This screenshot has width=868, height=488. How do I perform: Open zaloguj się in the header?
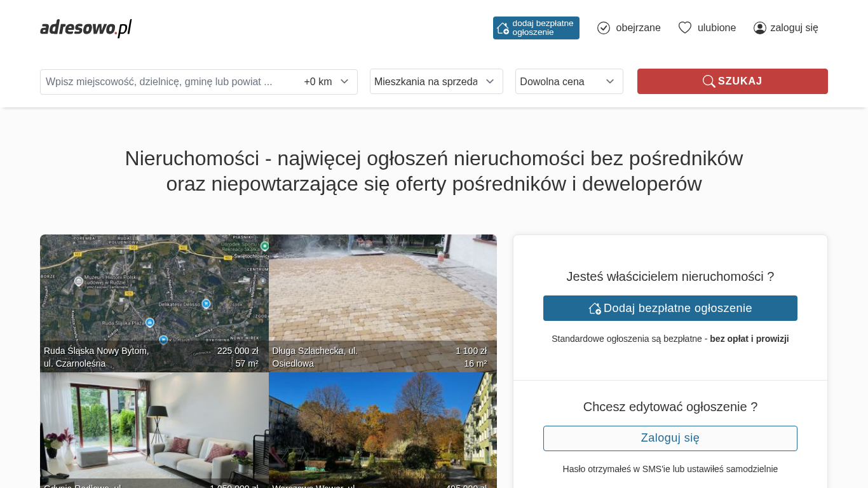coord(794,28)
